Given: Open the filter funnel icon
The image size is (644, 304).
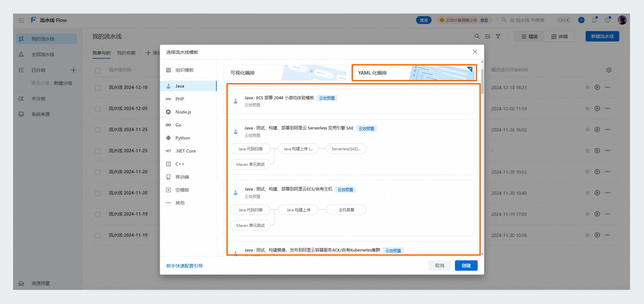Looking at the screenshot, I should tap(498, 36).
